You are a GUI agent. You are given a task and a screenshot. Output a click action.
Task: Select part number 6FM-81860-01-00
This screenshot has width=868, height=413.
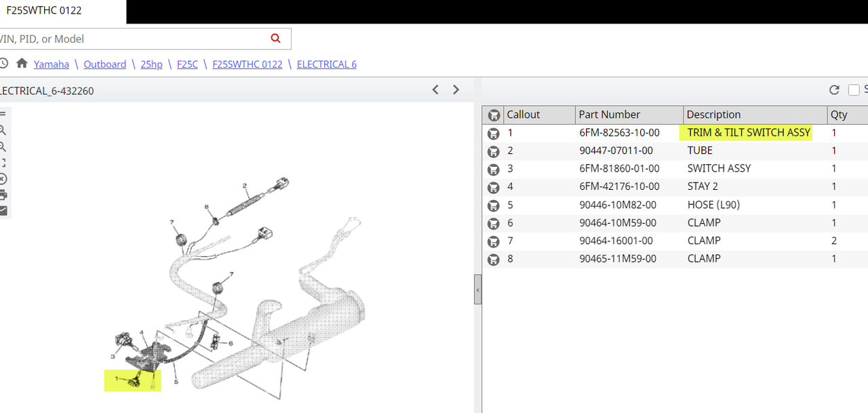tap(619, 168)
